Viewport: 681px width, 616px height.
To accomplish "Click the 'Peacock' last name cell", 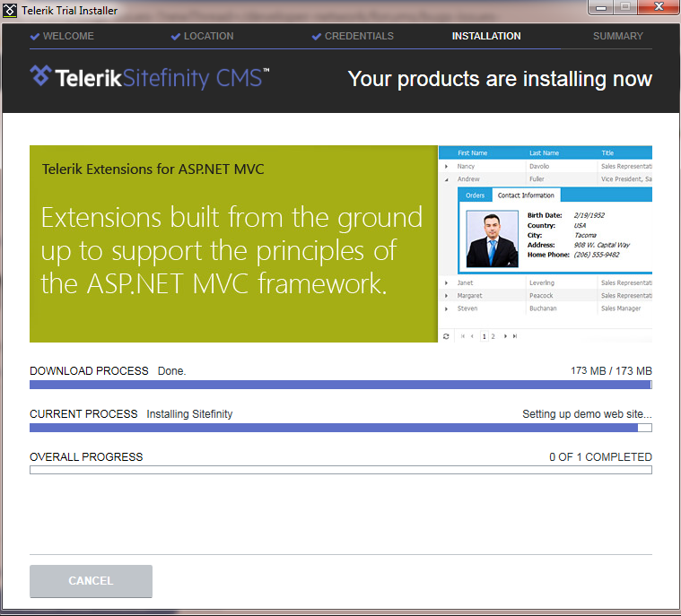I will pos(541,296).
